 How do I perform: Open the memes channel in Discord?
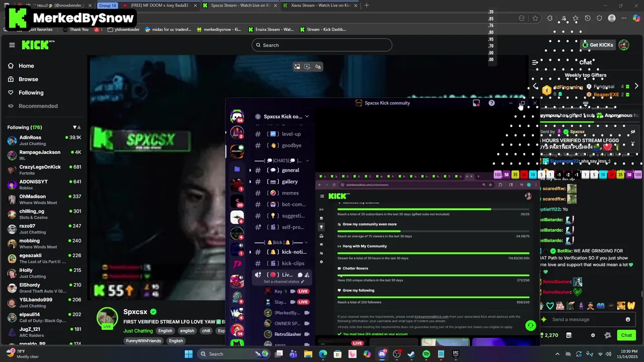(x=282, y=193)
